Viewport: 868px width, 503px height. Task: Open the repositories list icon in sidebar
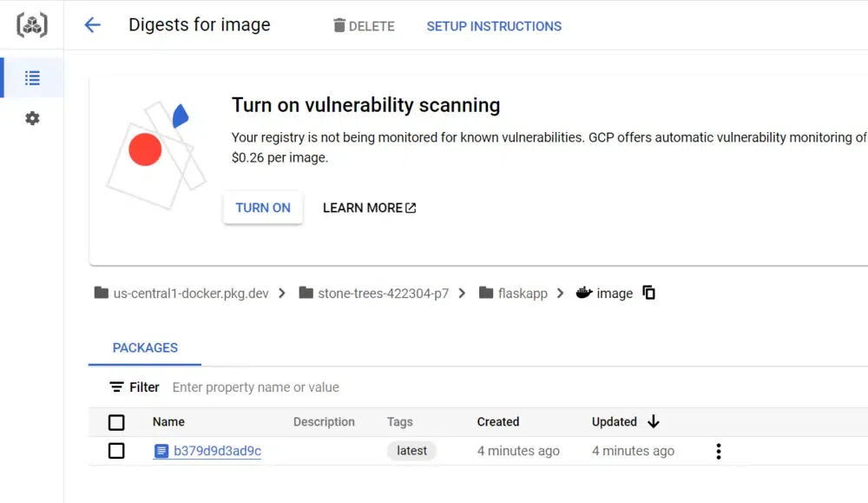pyautogui.click(x=32, y=78)
